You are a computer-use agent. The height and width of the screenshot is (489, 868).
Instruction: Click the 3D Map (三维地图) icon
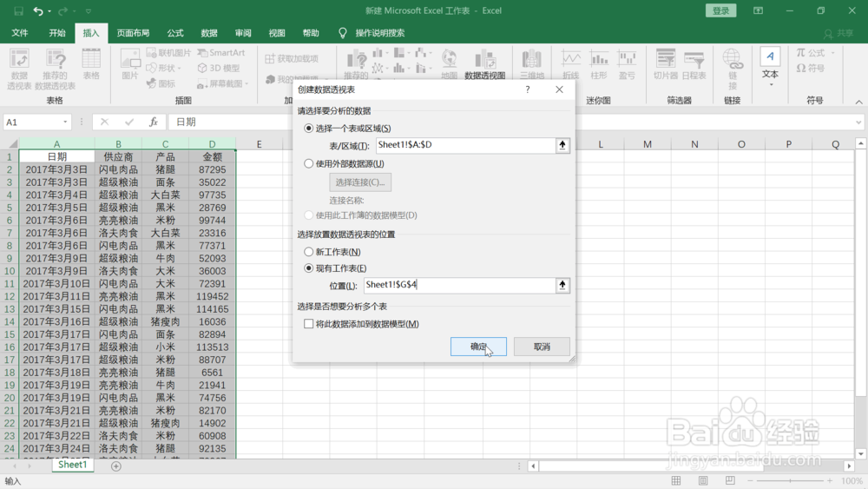click(531, 64)
